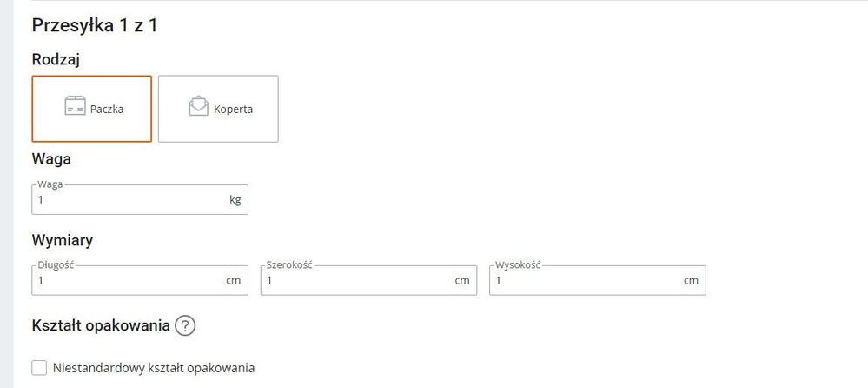Click the Kształt opakowania section heading
Viewport: 868px width, 388px height.
pyautogui.click(x=100, y=326)
